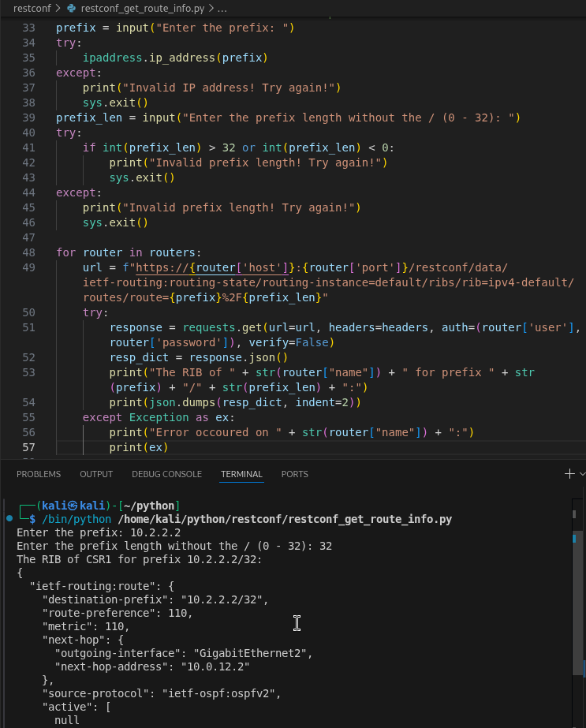Click line number 57 in the gutter

click(x=28, y=447)
